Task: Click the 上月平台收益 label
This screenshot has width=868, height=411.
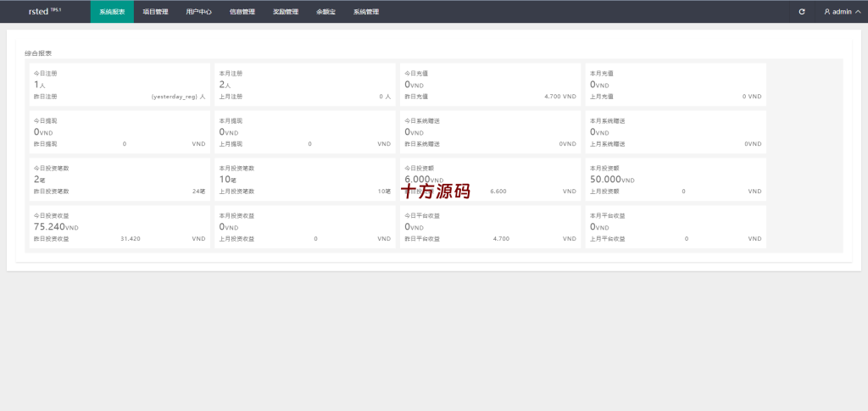Action: coord(607,240)
